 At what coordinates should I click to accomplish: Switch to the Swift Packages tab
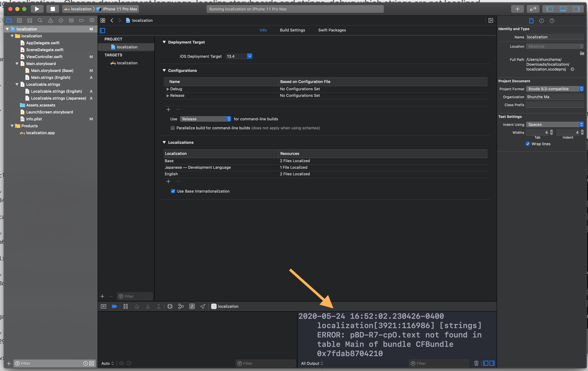(x=332, y=30)
